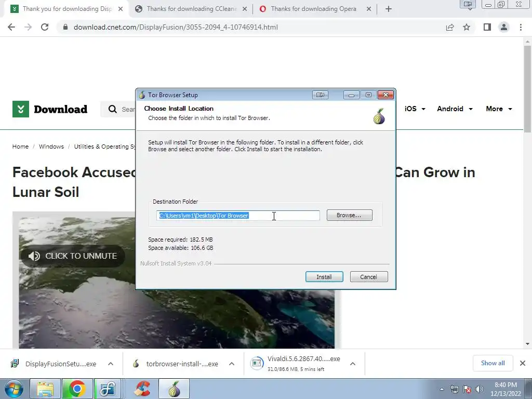Screen dimensions: 532x399
Task: Open DisplayFusion setup taskbar icon
Action: [x=108, y=389]
